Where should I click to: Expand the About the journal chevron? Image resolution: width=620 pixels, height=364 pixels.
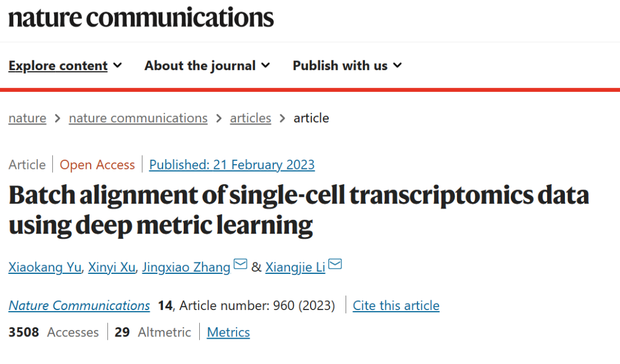(x=265, y=65)
